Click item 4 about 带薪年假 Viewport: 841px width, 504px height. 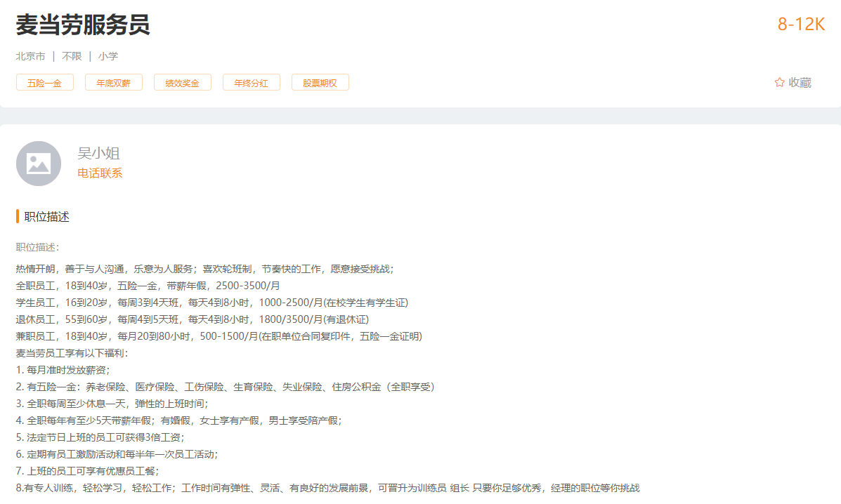point(178,420)
